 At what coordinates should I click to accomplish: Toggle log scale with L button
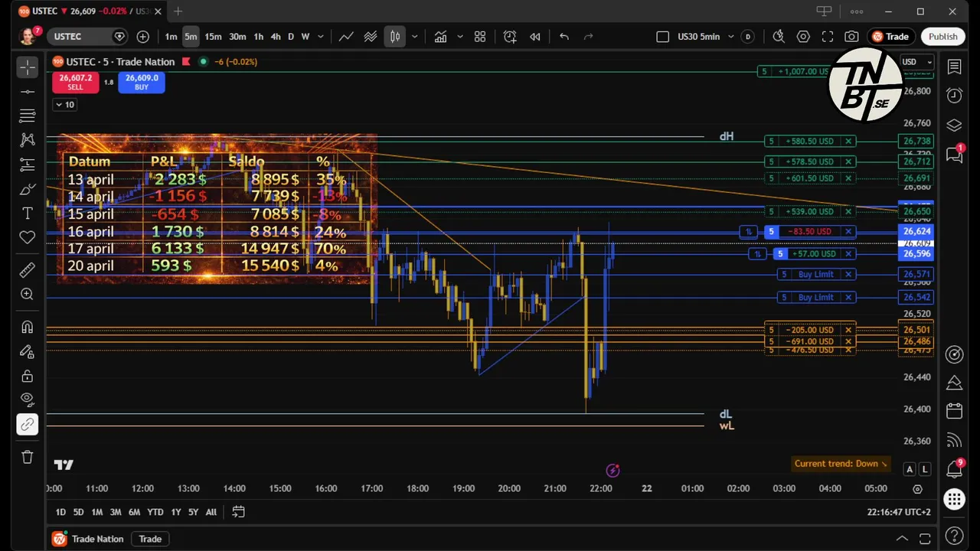[x=925, y=469]
